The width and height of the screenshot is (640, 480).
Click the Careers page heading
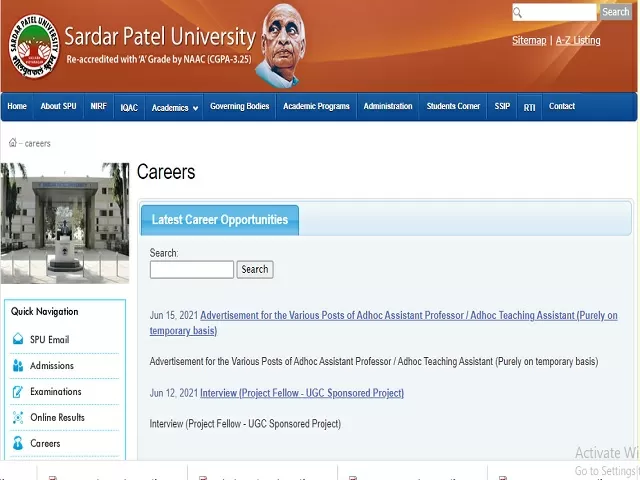(166, 172)
